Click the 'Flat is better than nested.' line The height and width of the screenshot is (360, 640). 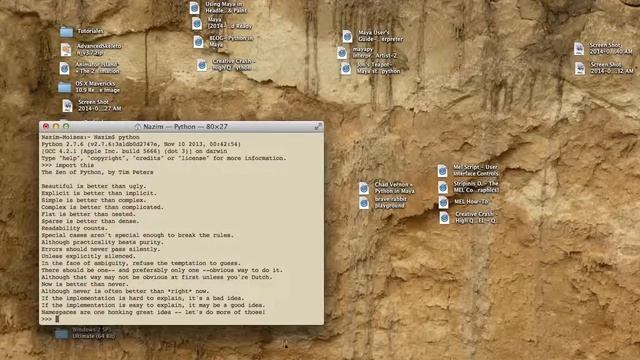[89, 214]
